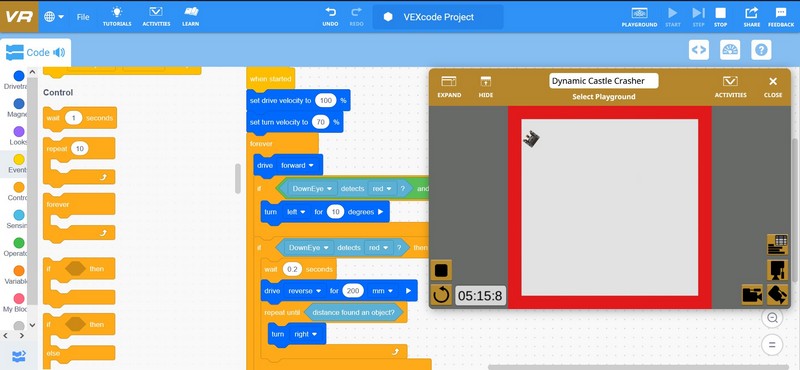800x370 pixels.
Task: Open the globe language dropdown
Action: click(54, 17)
